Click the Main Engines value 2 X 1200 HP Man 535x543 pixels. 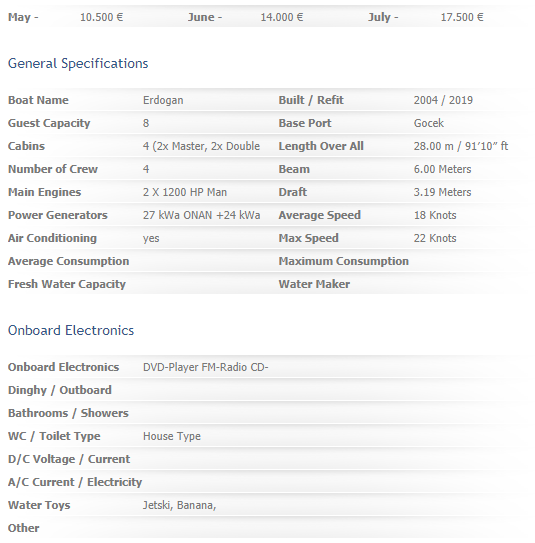pyautogui.click(x=185, y=192)
